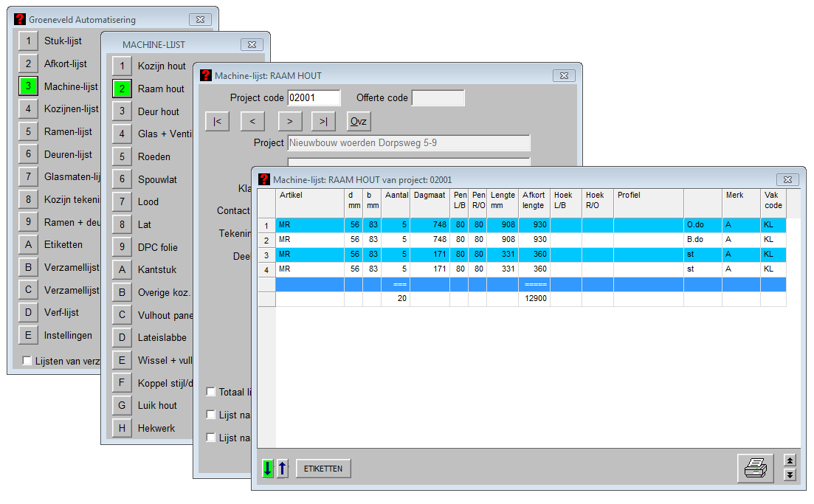Select Afkort-lijst in the main menu
The width and height of the screenshot is (814, 504).
[x=28, y=64]
